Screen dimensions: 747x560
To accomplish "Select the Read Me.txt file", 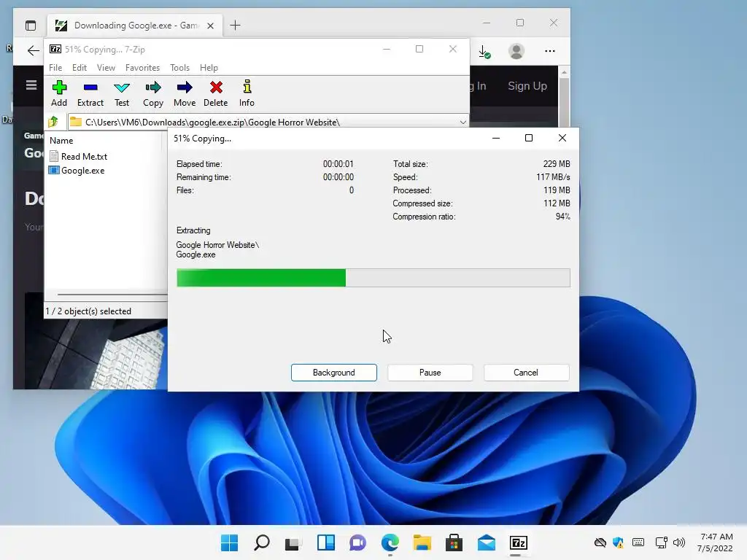I will pos(79,156).
